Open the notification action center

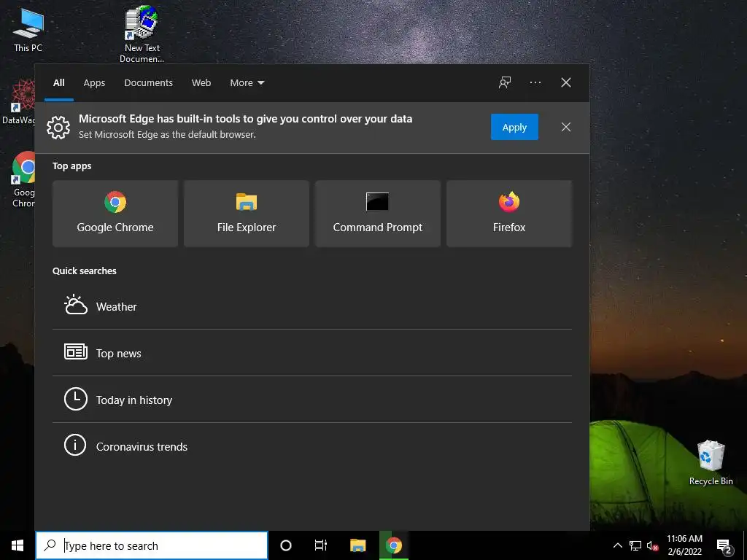pyautogui.click(x=724, y=545)
